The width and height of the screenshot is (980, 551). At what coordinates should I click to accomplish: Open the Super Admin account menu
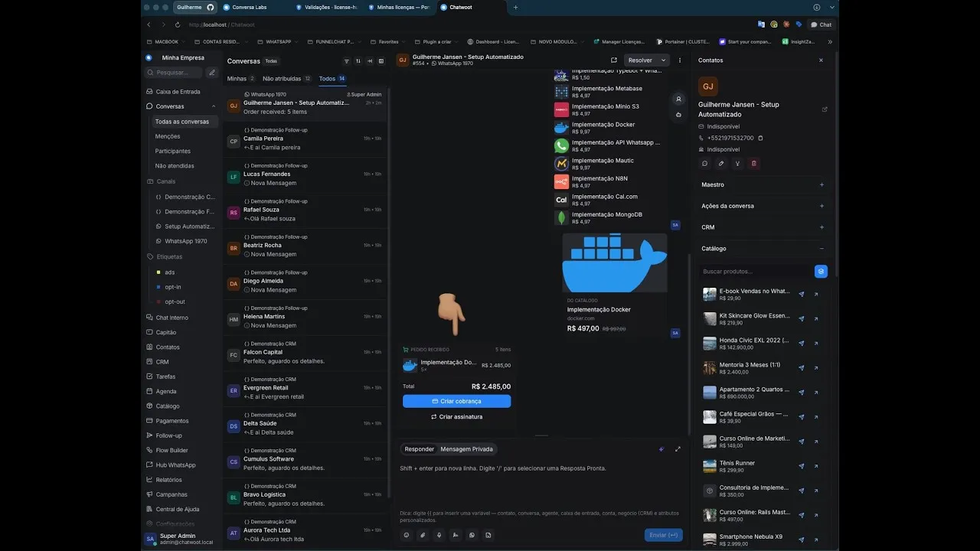(180, 539)
